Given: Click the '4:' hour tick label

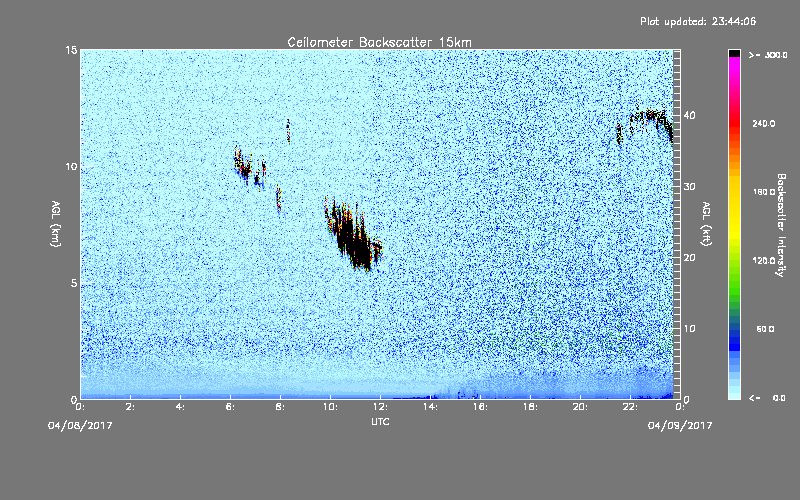Looking at the screenshot, I should [180, 407].
